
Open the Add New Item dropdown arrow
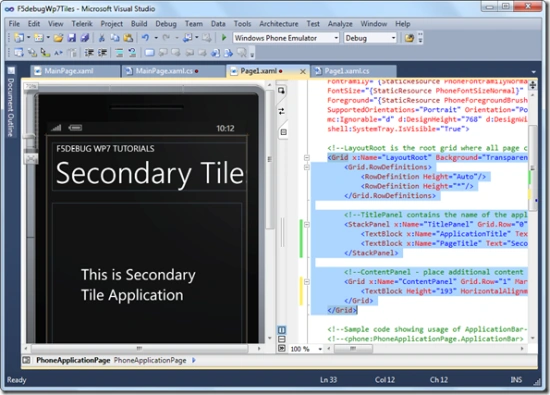click(48, 38)
